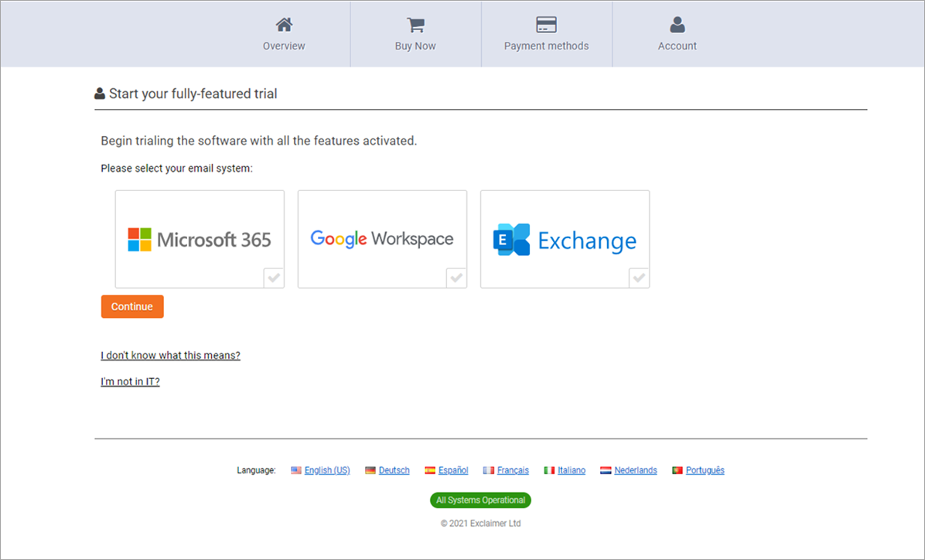Viewport: 925px width, 560px height.
Task: Go to the Buy Now tab label
Action: 415,46
